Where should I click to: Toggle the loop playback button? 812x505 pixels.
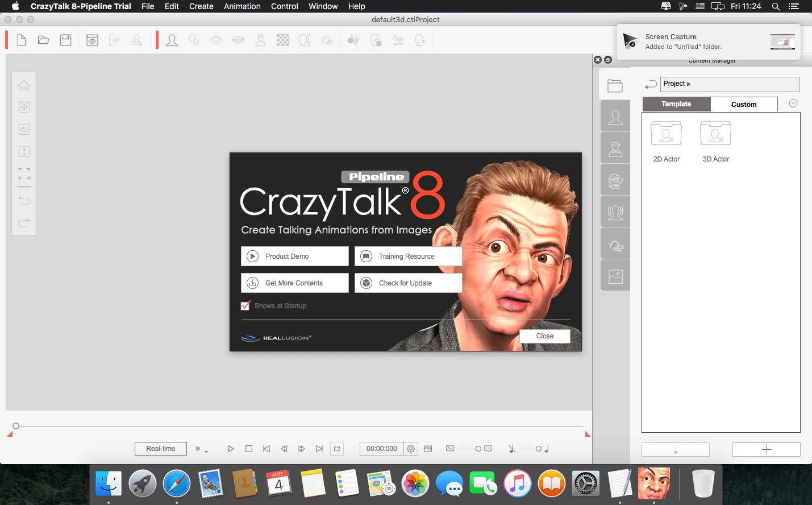[x=337, y=449]
